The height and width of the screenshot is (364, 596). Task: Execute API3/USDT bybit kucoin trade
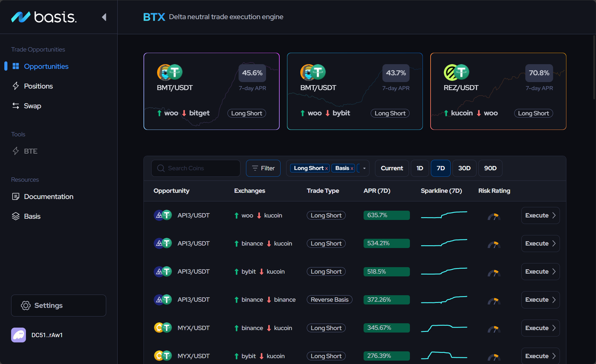[540, 271]
